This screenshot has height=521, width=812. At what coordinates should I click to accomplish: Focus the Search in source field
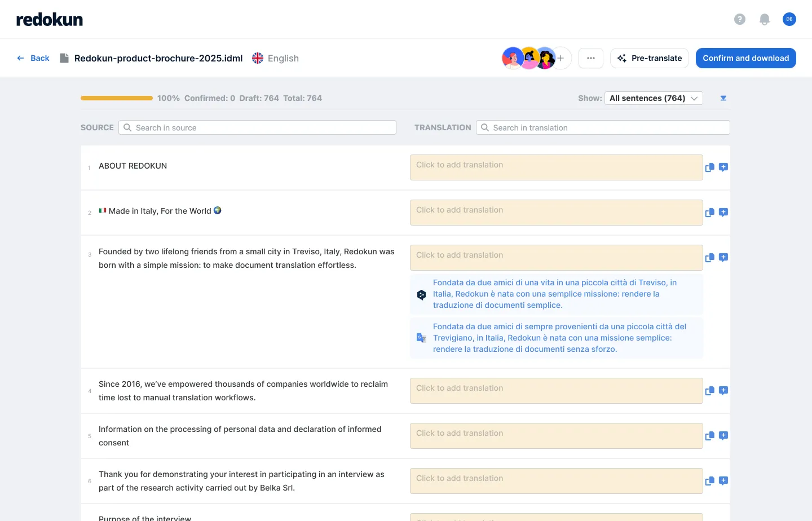(257, 127)
